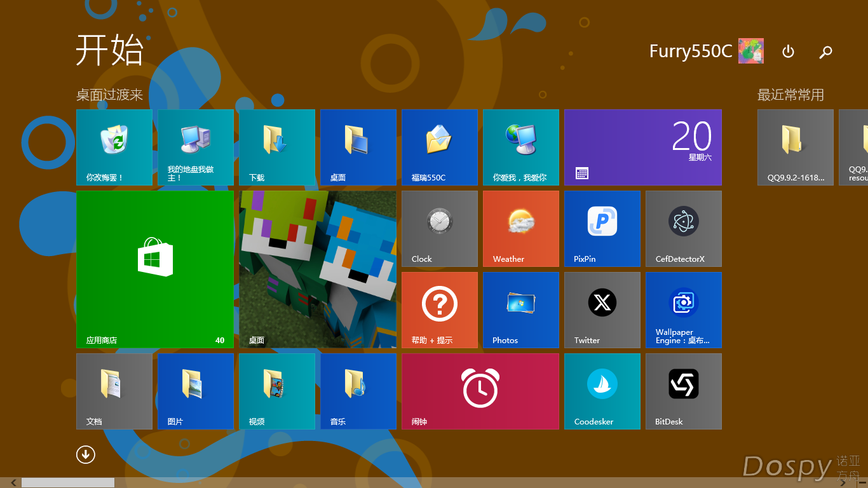Open the 下载 downloads folder tile

coord(277,147)
